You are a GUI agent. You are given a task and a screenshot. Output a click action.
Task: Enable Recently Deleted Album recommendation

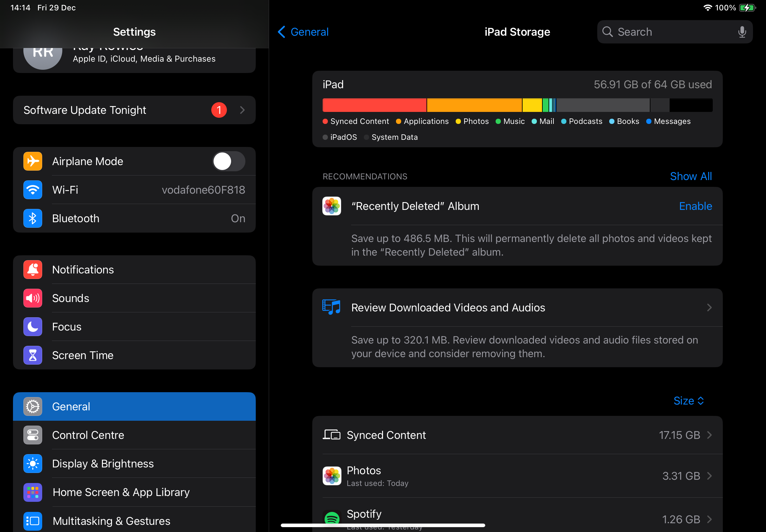tap(695, 206)
